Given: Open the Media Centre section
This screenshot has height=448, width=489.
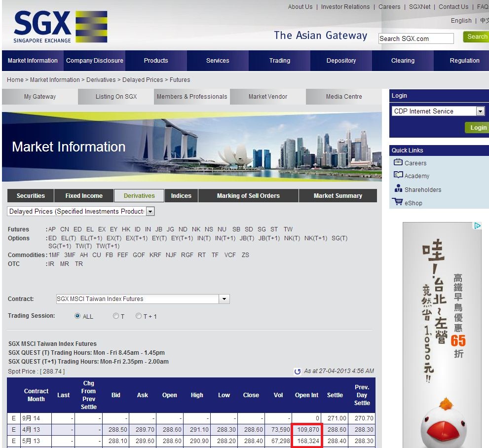Looking at the screenshot, I should [x=344, y=97].
